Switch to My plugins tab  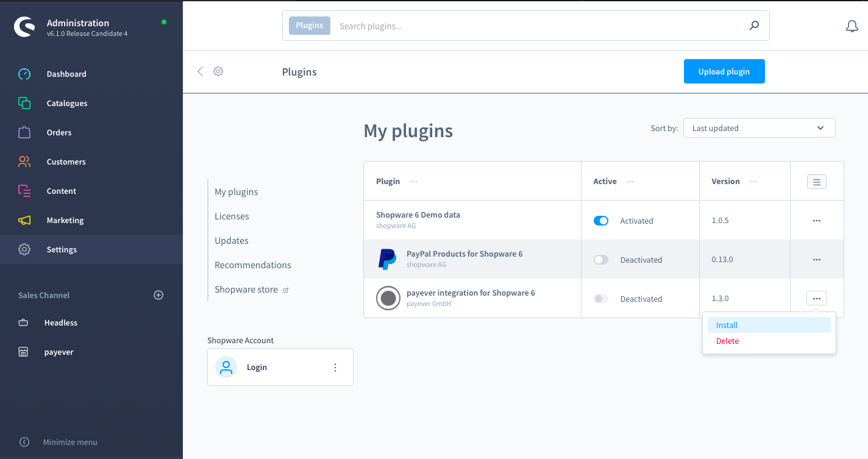click(x=236, y=191)
